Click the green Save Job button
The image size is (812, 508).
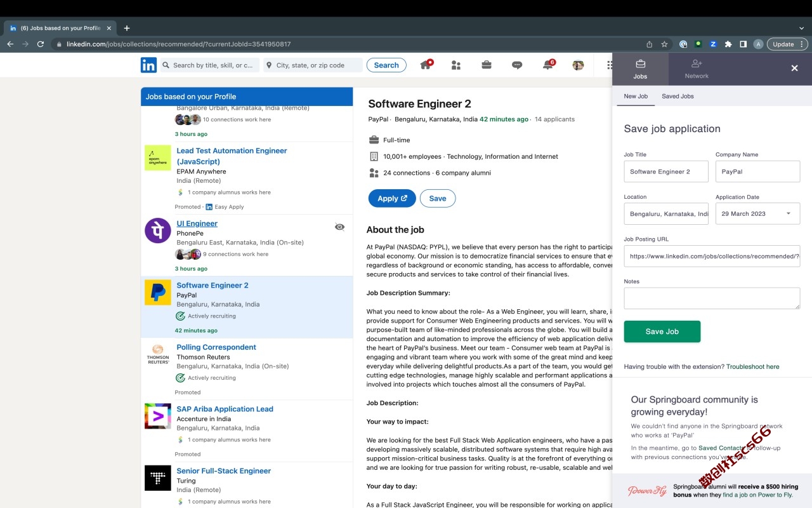pyautogui.click(x=662, y=331)
